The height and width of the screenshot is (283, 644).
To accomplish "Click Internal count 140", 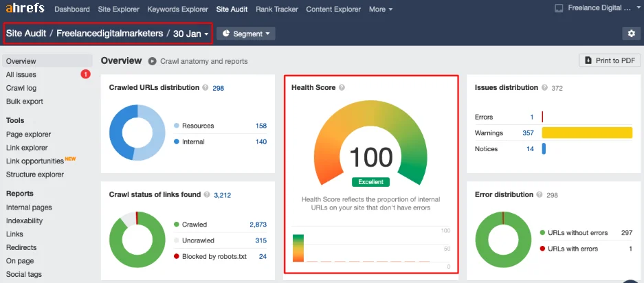I will (260, 141).
